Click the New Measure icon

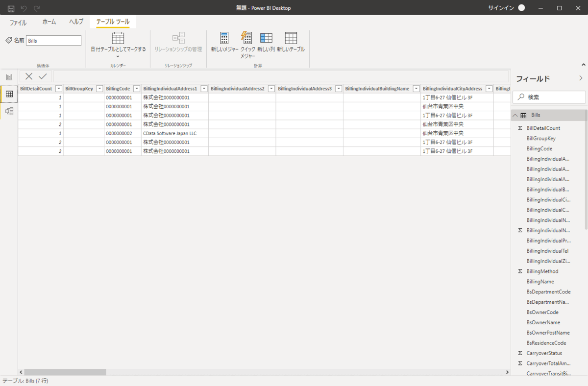224,39
